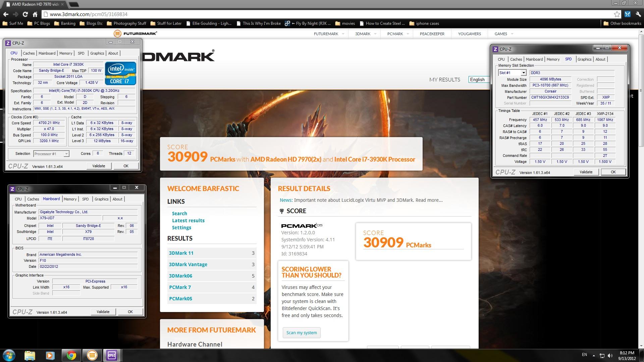Open the 3DMark 11 results row

click(x=212, y=253)
